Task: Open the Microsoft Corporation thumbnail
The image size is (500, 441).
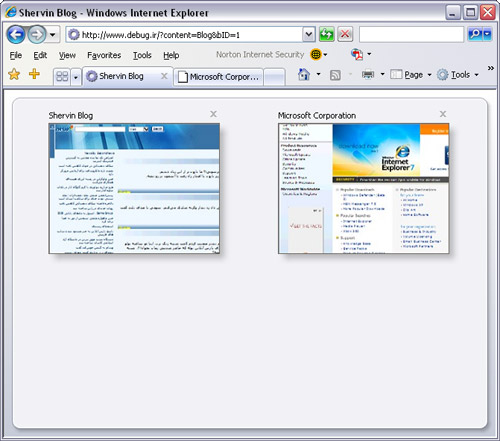Action: click(x=364, y=188)
